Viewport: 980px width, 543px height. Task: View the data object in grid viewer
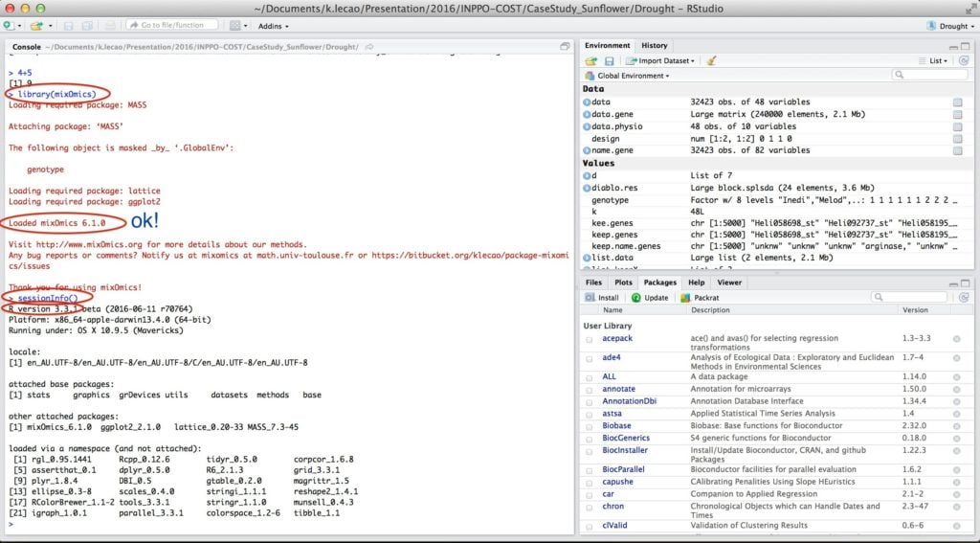click(957, 102)
